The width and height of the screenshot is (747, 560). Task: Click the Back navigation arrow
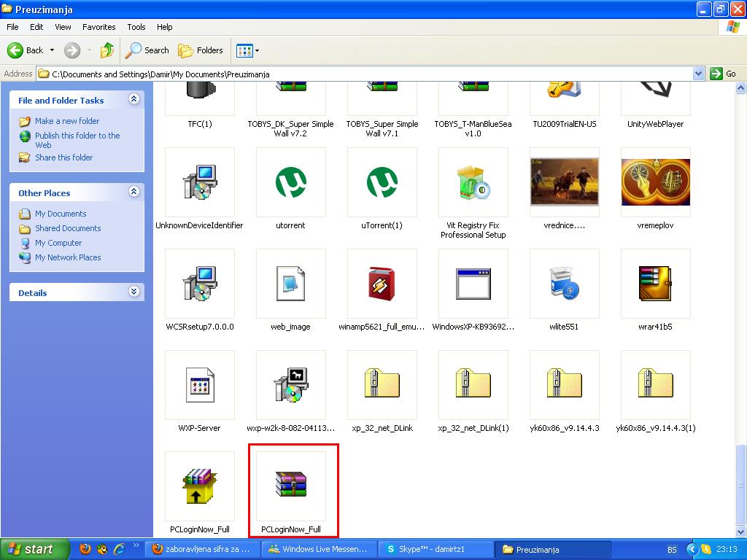tap(15, 50)
